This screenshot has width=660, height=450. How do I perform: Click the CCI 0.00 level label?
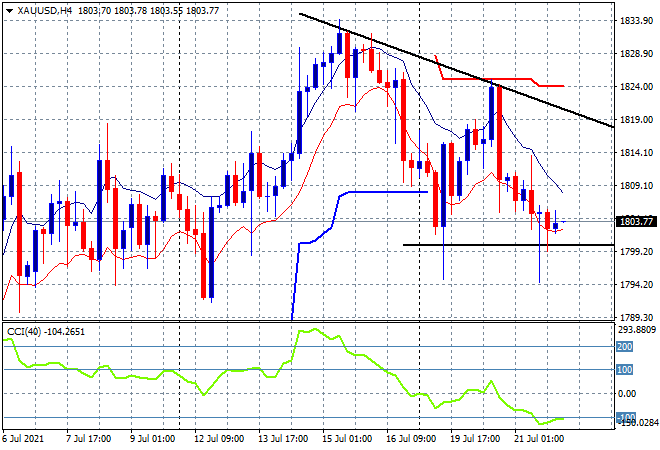[627, 394]
